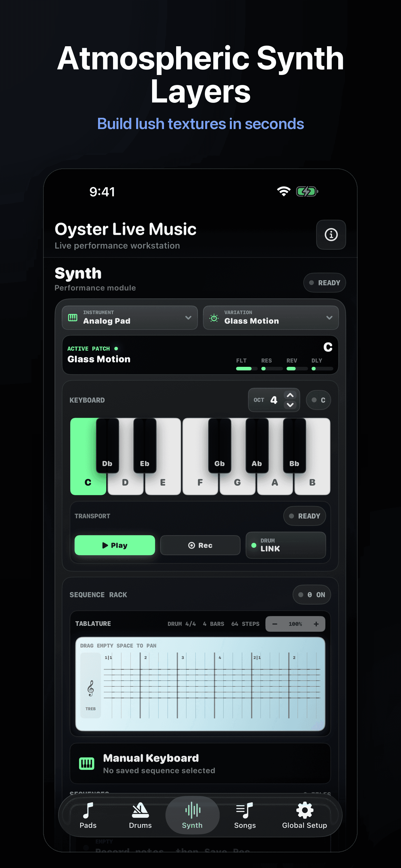Screen dimensions: 401x868
Task: Play the A white key
Action: pyautogui.click(x=275, y=482)
